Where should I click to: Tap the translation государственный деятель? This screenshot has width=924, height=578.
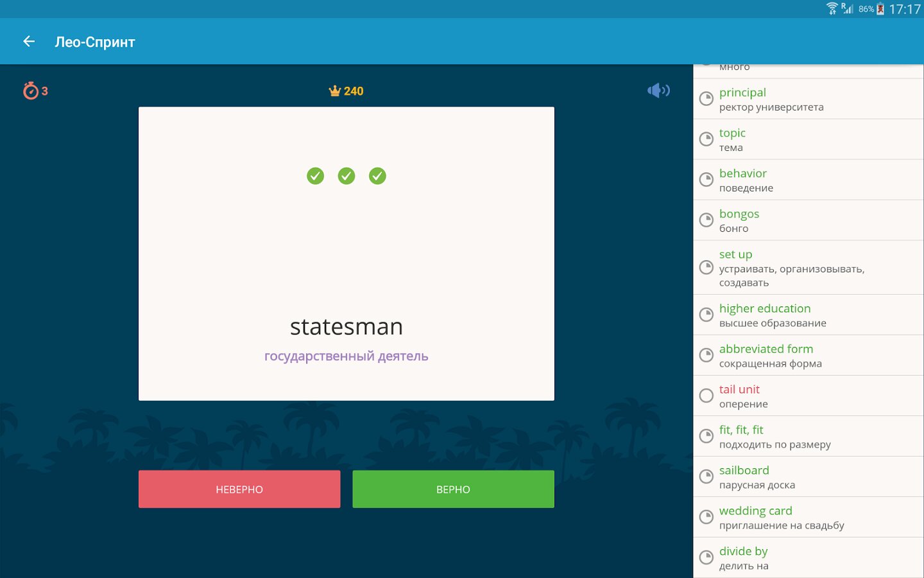(x=346, y=356)
